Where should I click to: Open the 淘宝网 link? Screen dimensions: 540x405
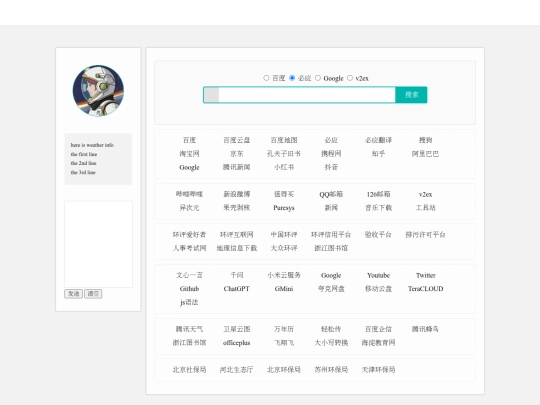[189, 154]
